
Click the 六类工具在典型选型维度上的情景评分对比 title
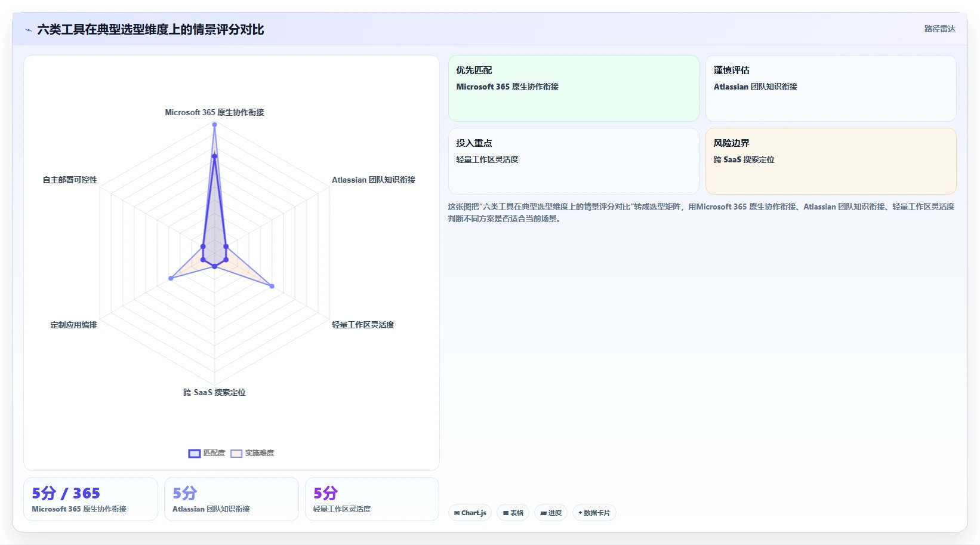150,29
